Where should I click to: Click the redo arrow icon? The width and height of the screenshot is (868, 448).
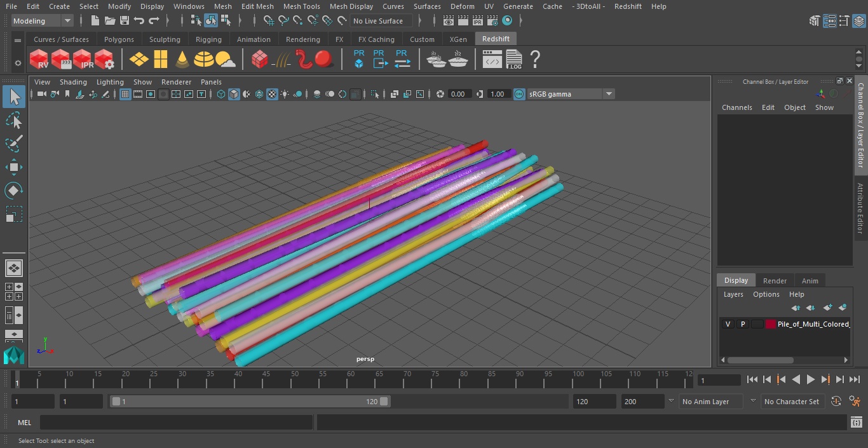(x=154, y=21)
